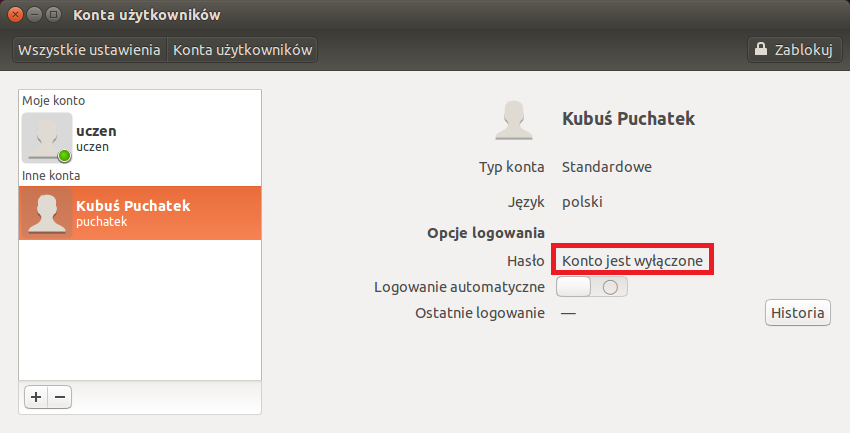Viewport: 850px width, 433px height.
Task: Click the 'Ostatnie logowanie' label
Action: pos(480,313)
